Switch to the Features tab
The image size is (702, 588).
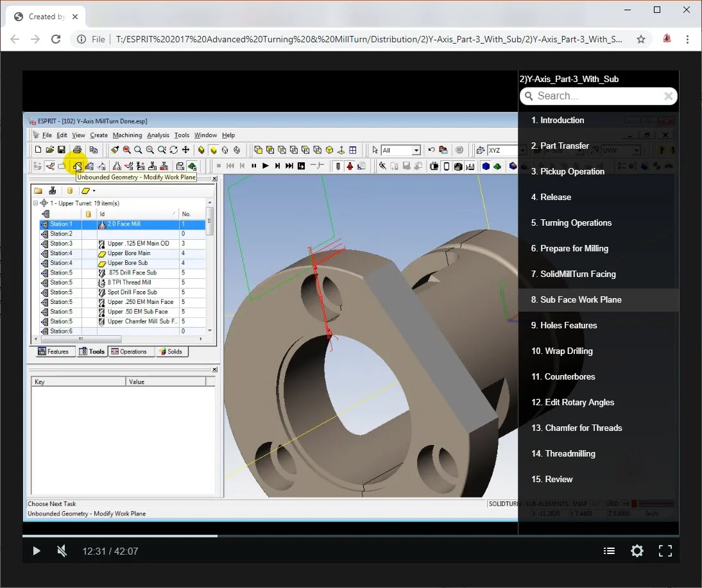(54, 352)
